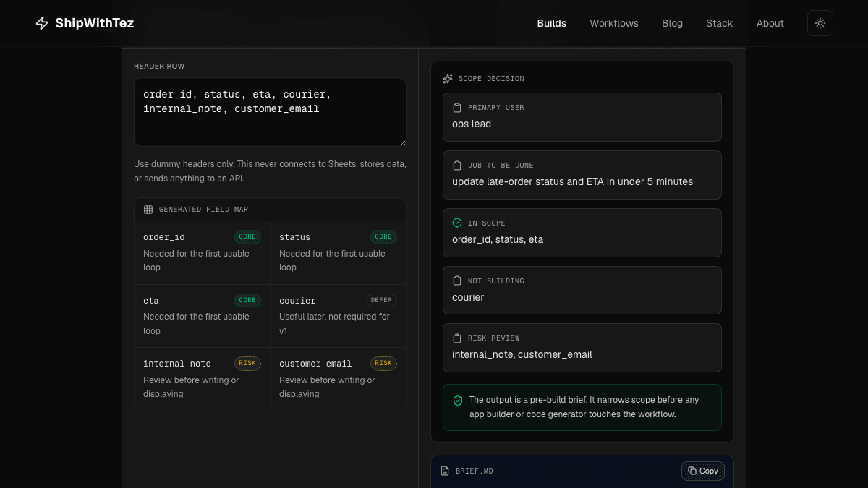Select the courier field name in field map

[x=297, y=301]
